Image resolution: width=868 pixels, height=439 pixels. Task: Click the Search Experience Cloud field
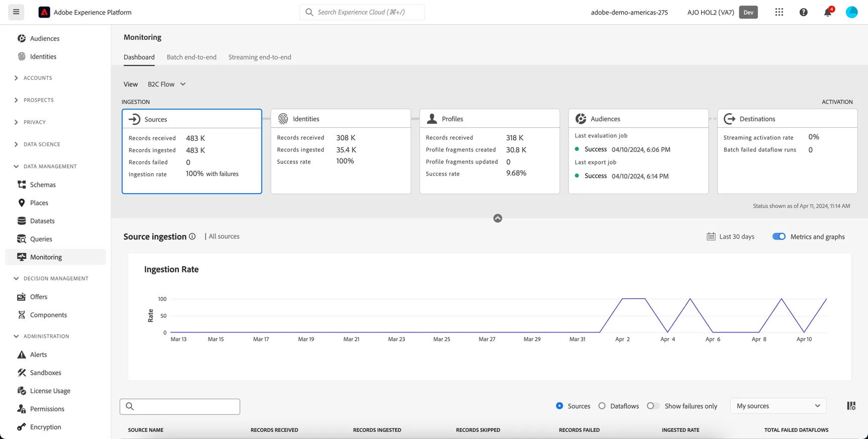362,12
